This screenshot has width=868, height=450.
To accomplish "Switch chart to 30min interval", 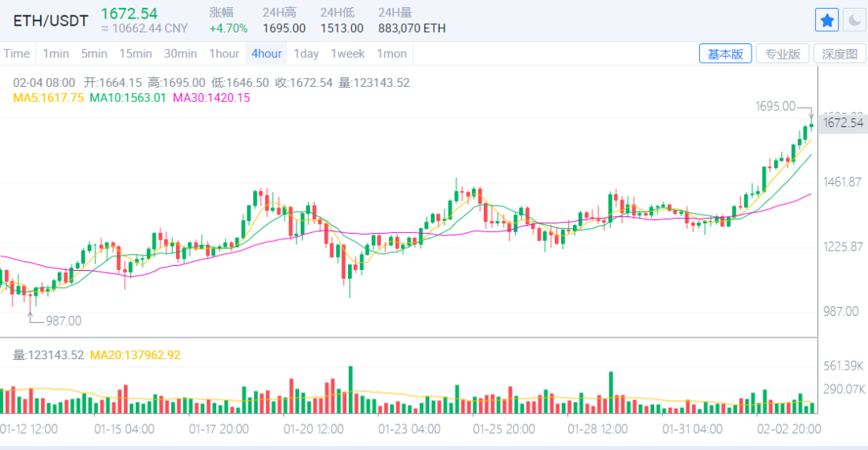I will pos(181,54).
